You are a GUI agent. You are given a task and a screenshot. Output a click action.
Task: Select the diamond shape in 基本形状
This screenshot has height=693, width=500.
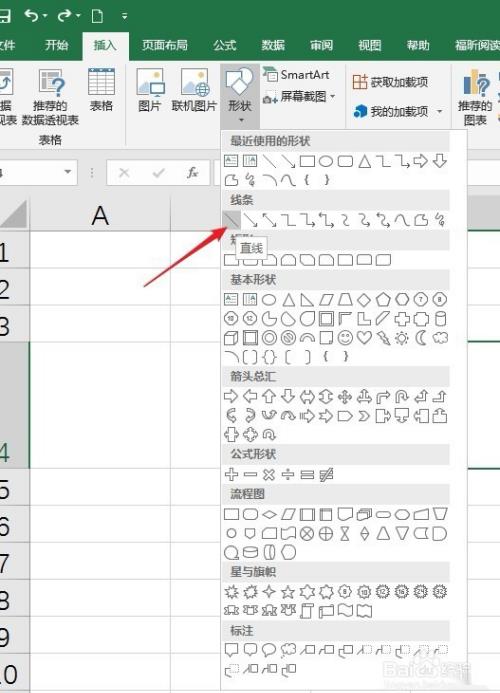pyautogui.click(x=364, y=300)
